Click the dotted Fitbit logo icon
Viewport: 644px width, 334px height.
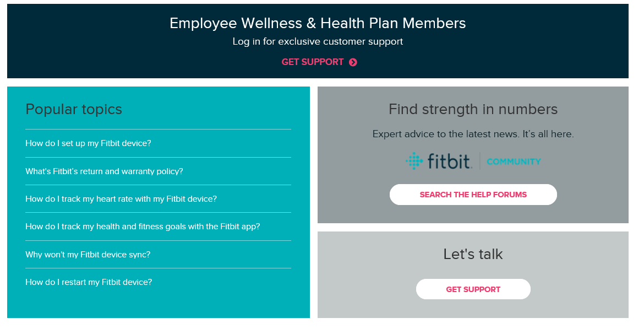pyautogui.click(x=414, y=161)
